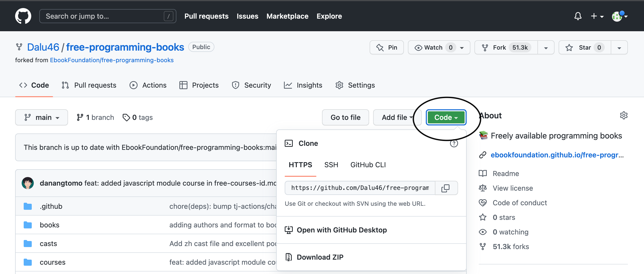Open Marketplace in the top navigation
The image size is (644, 274).
pyautogui.click(x=287, y=16)
